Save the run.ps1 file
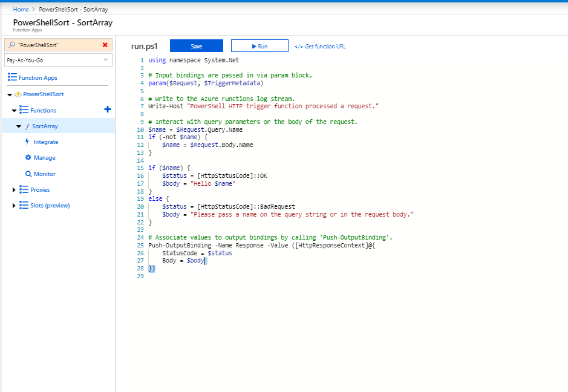Viewport: 568px width, 392px height. coord(197,46)
